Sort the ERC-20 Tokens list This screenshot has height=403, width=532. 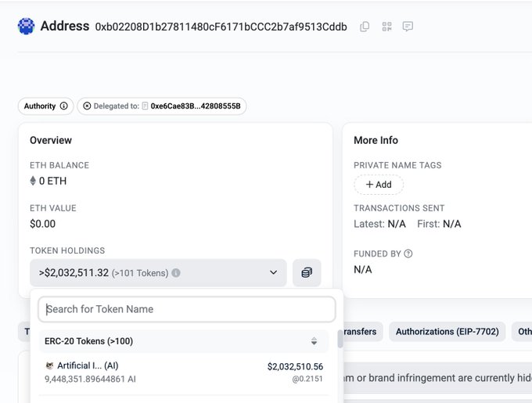point(314,341)
